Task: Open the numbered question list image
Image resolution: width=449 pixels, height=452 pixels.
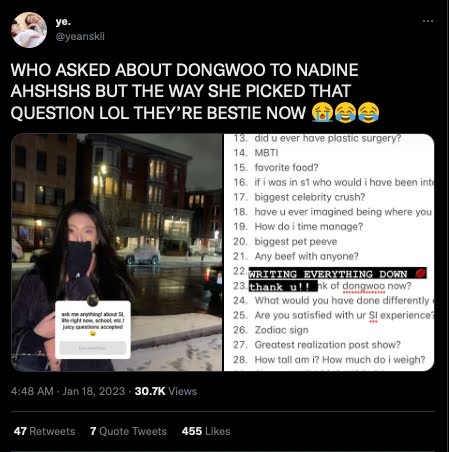Action: pos(329,252)
